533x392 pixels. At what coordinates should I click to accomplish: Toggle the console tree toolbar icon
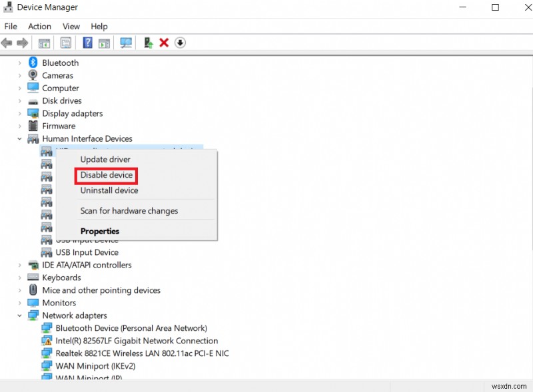44,43
